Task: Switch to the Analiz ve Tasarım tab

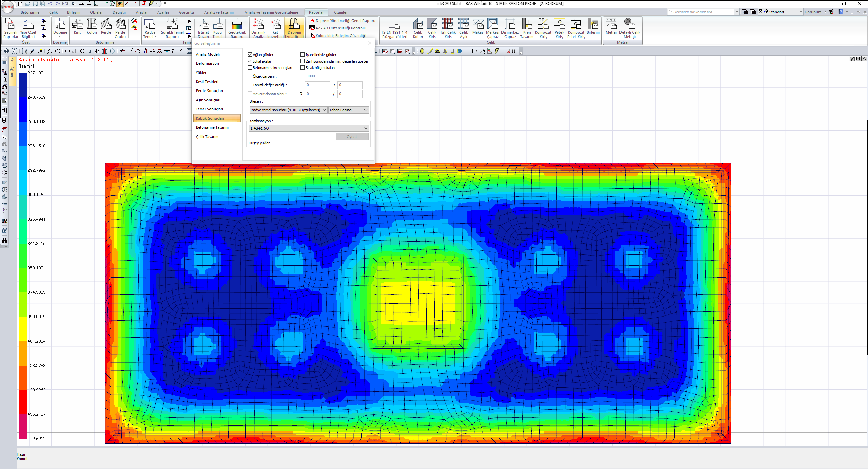Action: tap(219, 12)
